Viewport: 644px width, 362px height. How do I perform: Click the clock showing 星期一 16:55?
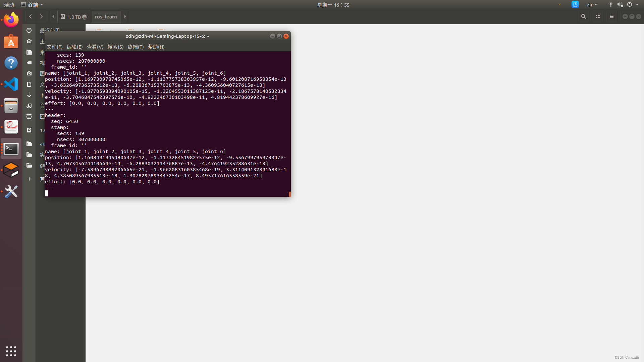(x=333, y=5)
